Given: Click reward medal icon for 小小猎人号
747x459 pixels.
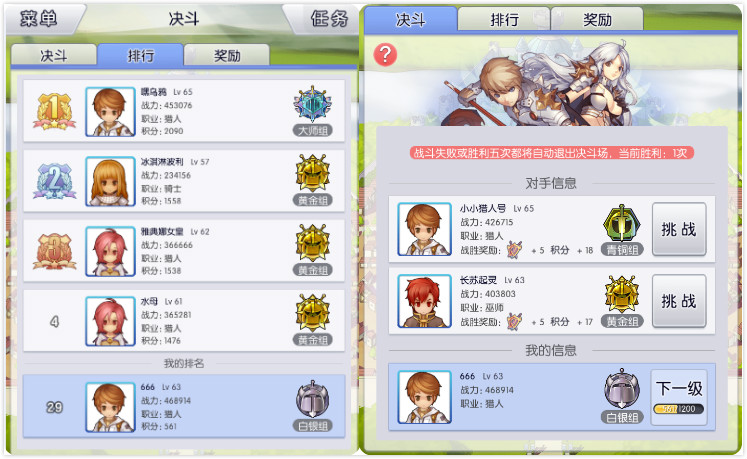Looking at the screenshot, I should click(x=515, y=250).
